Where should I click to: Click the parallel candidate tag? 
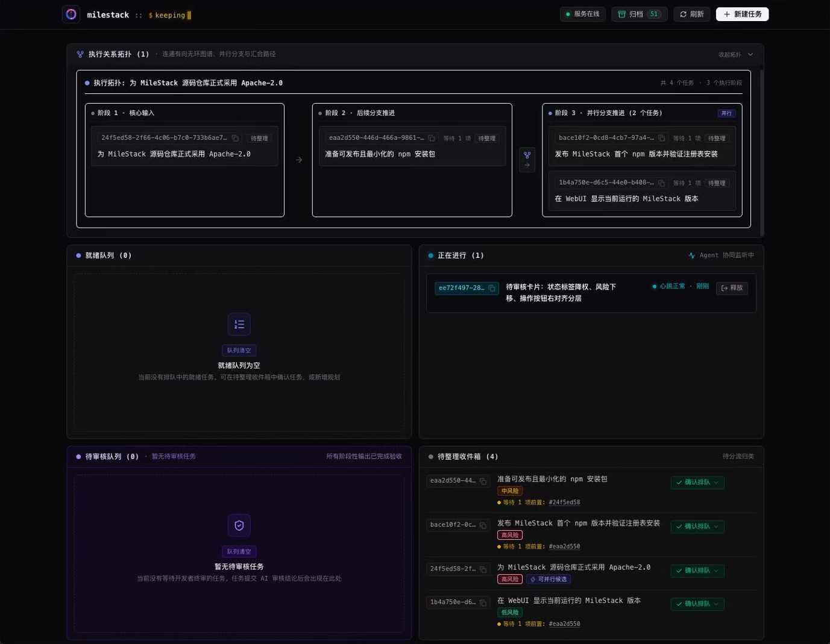[x=548, y=580]
